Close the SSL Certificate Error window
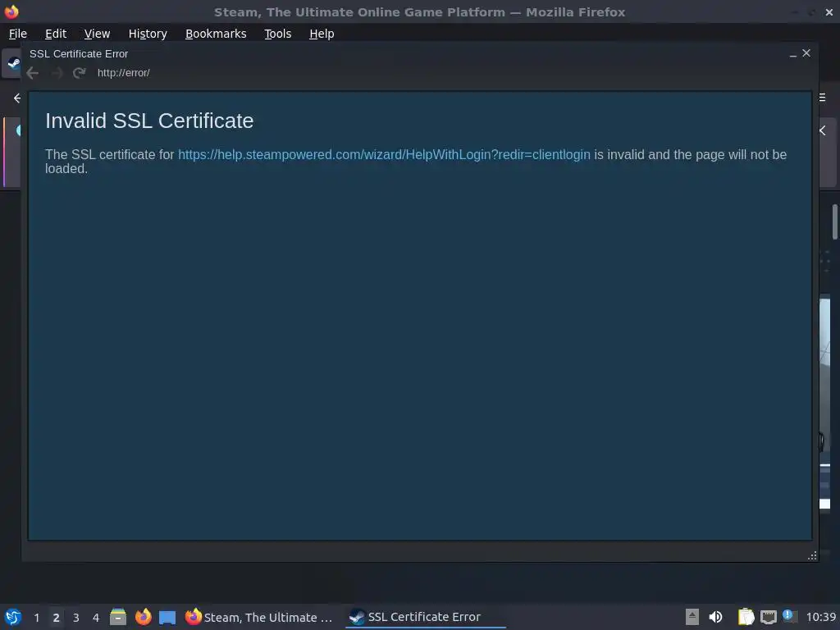The width and height of the screenshot is (840, 630). (x=806, y=53)
